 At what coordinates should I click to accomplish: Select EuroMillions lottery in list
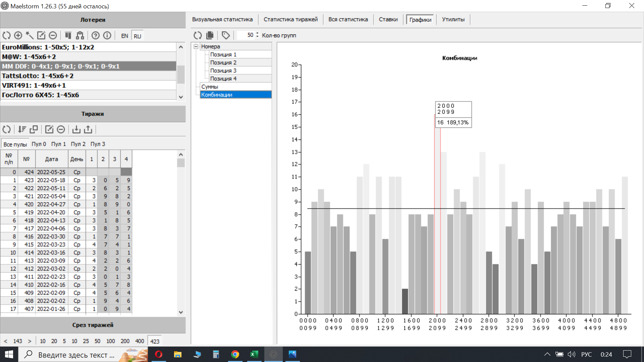tap(89, 47)
